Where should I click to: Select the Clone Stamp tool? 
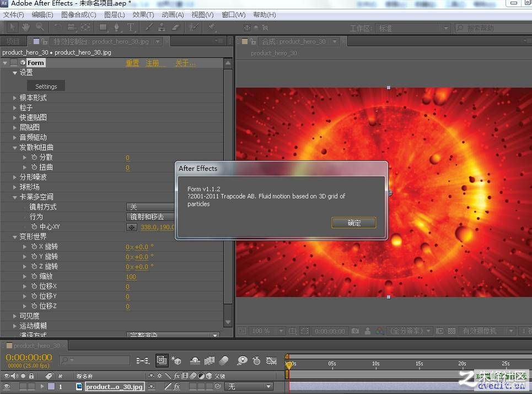162,28
